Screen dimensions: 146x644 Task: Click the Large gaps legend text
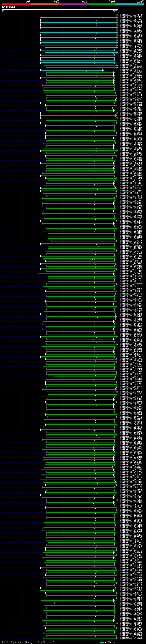(x=10, y=642)
